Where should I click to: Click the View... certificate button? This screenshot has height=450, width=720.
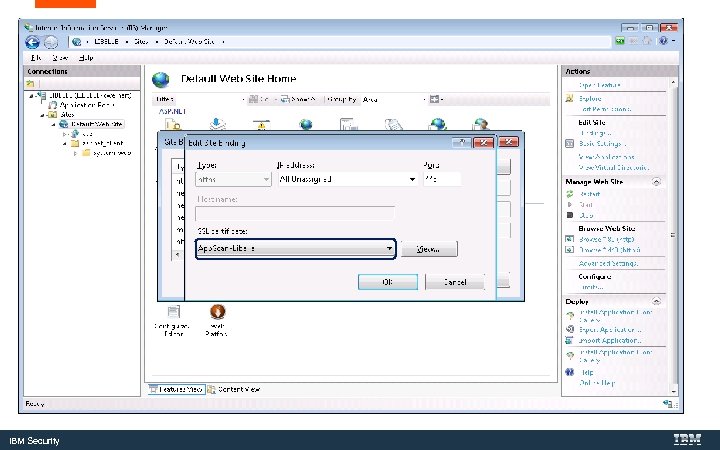429,249
